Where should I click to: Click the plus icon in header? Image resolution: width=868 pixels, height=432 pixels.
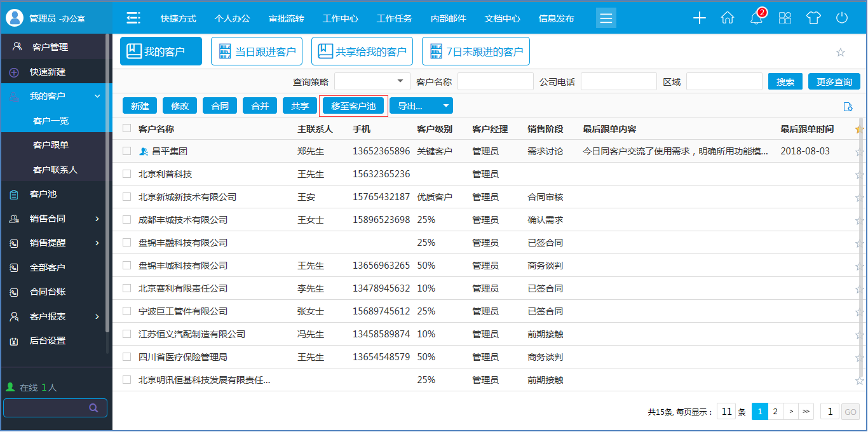point(700,18)
